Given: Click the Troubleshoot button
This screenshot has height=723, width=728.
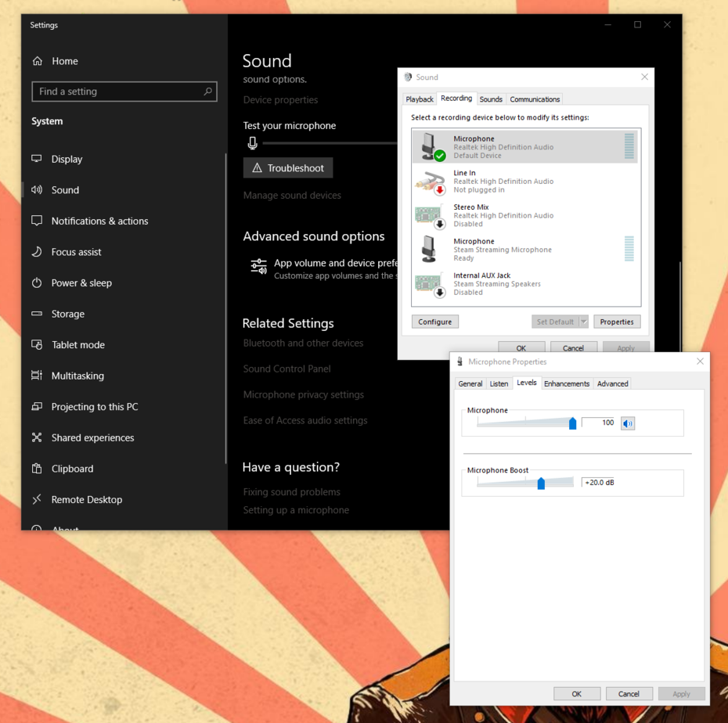Looking at the screenshot, I should [288, 168].
